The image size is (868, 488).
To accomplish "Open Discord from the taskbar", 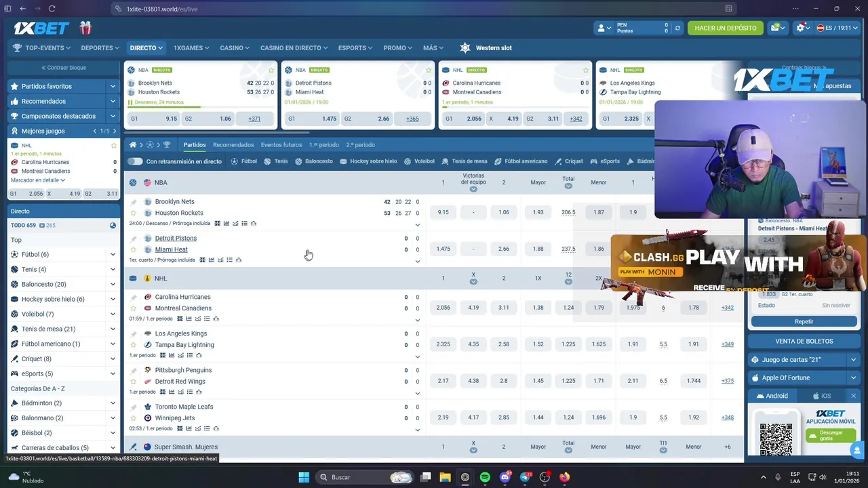I will pyautogui.click(x=505, y=477).
